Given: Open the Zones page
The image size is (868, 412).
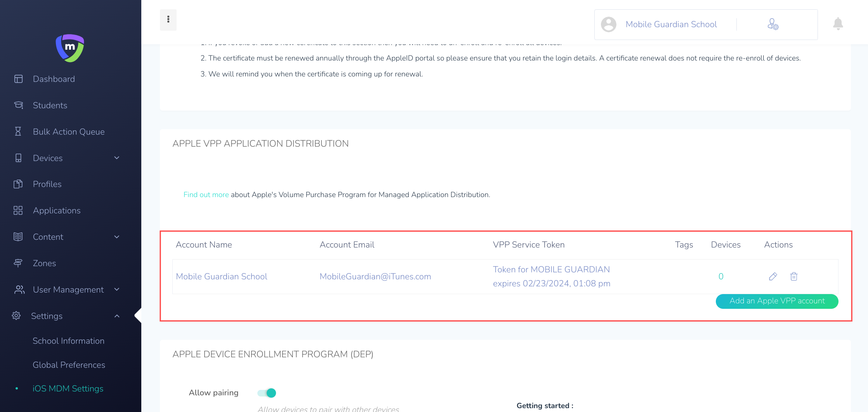Looking at the screenshot, I should pos(45,263).
